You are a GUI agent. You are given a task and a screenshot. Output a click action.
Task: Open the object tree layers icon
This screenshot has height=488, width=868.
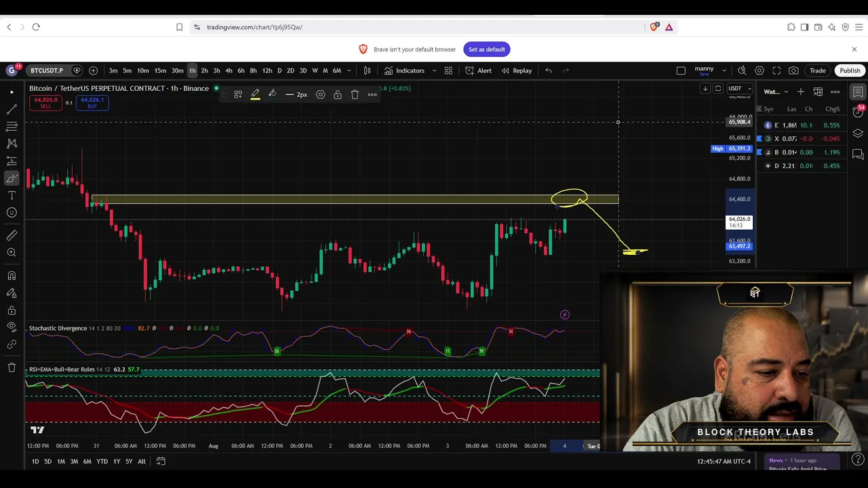click(x=858, y=134)
